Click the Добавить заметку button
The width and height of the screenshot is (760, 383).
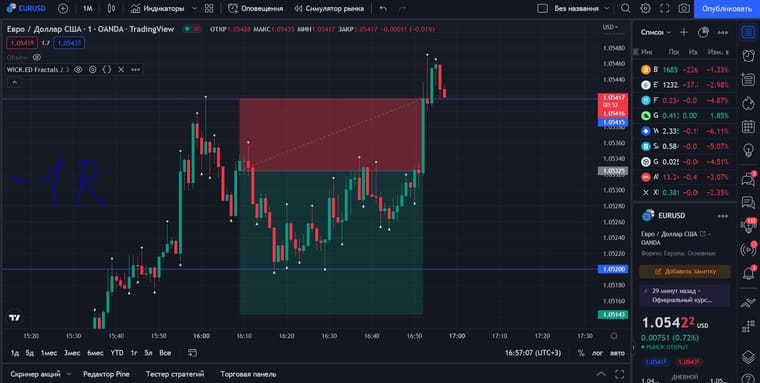pyautogui.click(x=685, y=271)
